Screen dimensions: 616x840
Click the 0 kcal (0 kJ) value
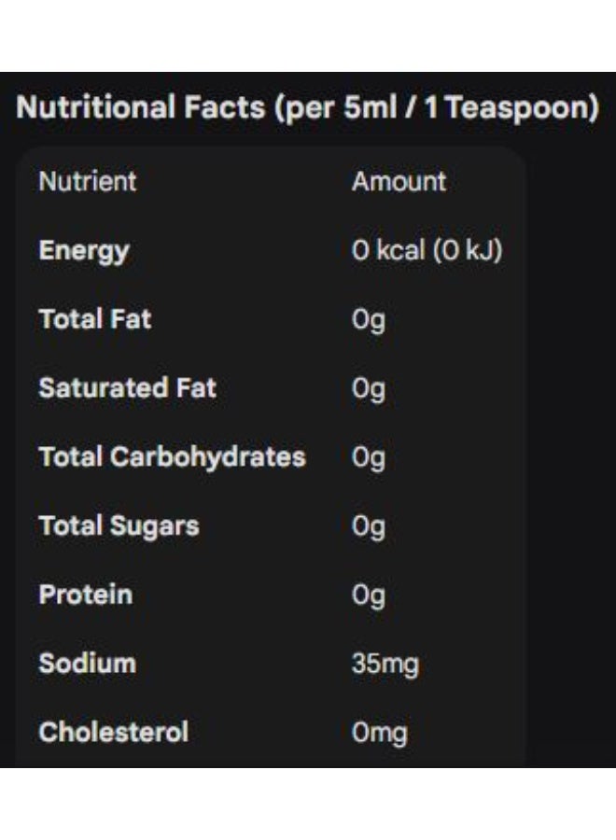pos(427,250)
